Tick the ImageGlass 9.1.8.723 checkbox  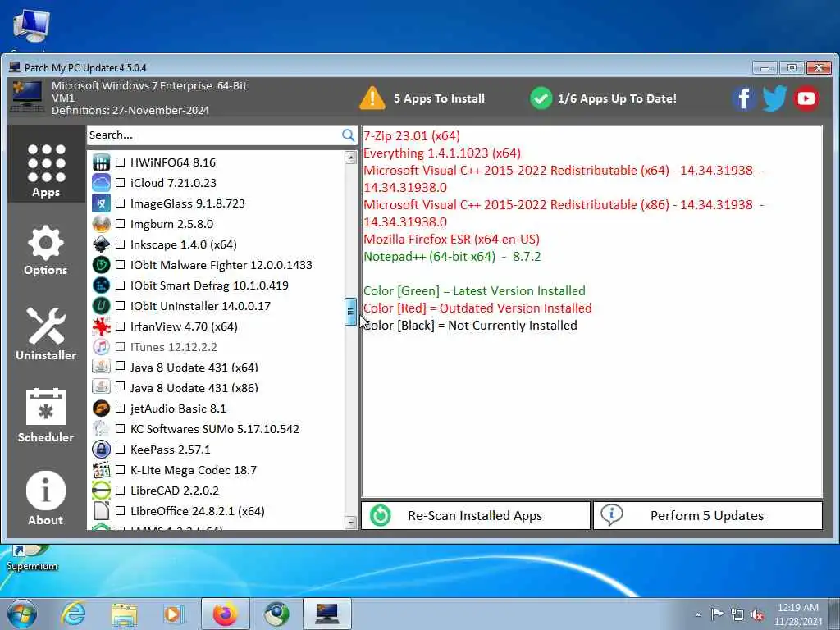[121, 203]
